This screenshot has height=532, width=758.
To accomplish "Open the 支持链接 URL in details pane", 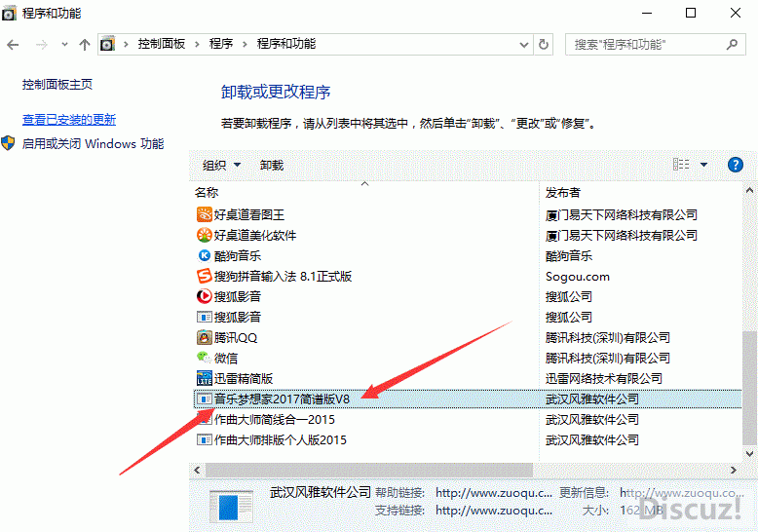I will click(x=493, y=511).
